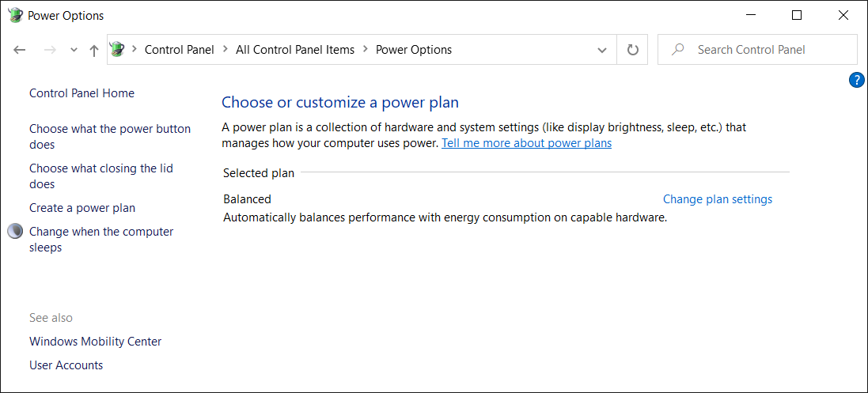The height and width of the screenshot is (393, 868).
Task: Open the Recent locations dropdown arrow
Action: (x=74, y=50)
